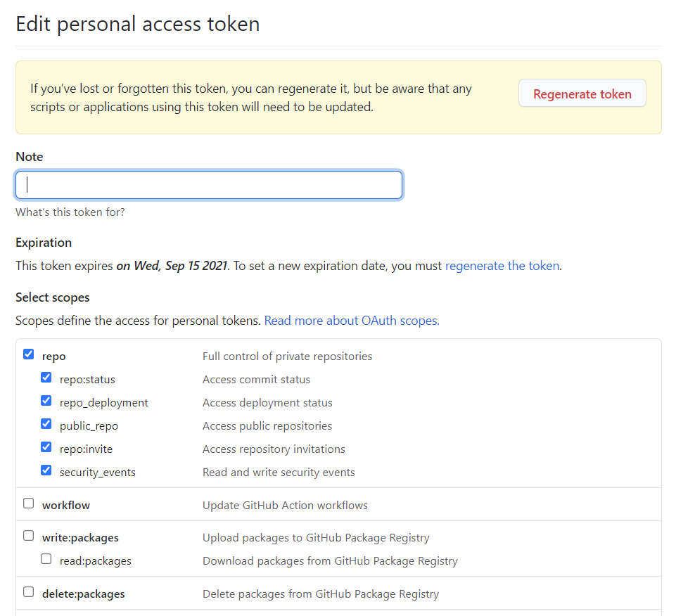Toggle the repo:invite checkbox
The image size is (676, 616).
pyautogui.click(x=46, y=447)
